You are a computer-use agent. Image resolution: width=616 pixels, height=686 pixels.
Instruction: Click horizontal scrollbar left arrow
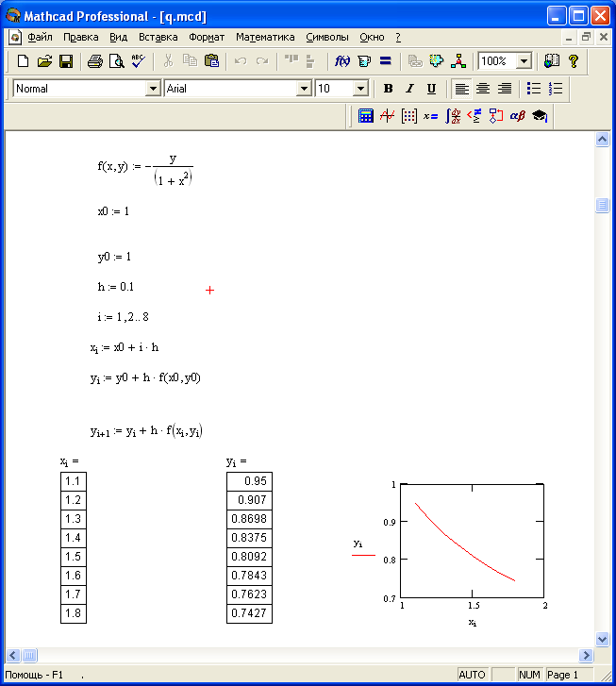(13, 655)
